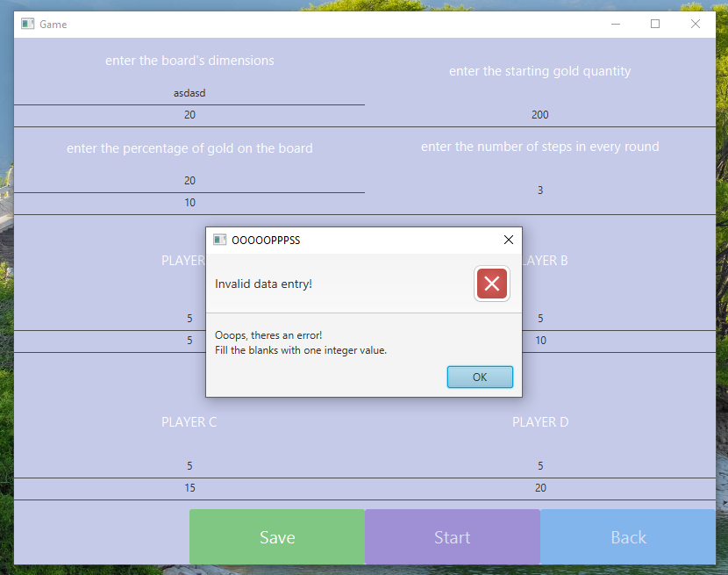Click the starting gold quantity field 200
The width and height of the screenshot is (728, 575).
click(540, 115)
